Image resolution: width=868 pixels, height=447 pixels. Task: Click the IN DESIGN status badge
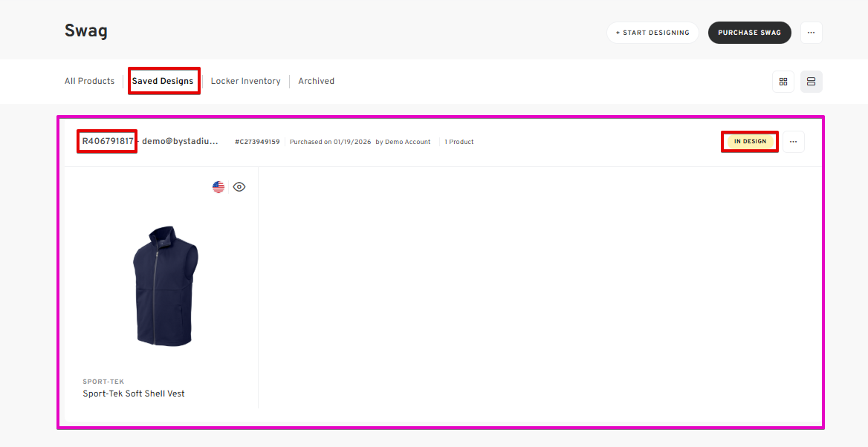coord(750,141)
